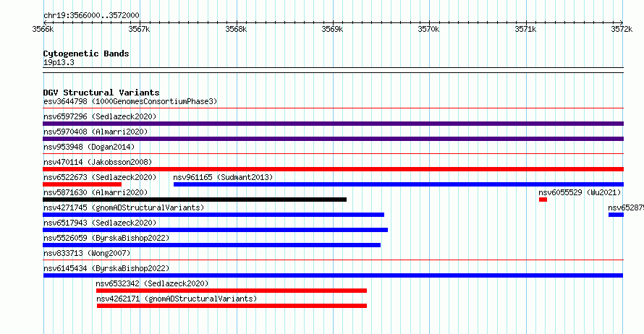The height and width of the screenshot is (334, 644).
Task: Click the blue bar for nsv961165
Action: point(399,184)
